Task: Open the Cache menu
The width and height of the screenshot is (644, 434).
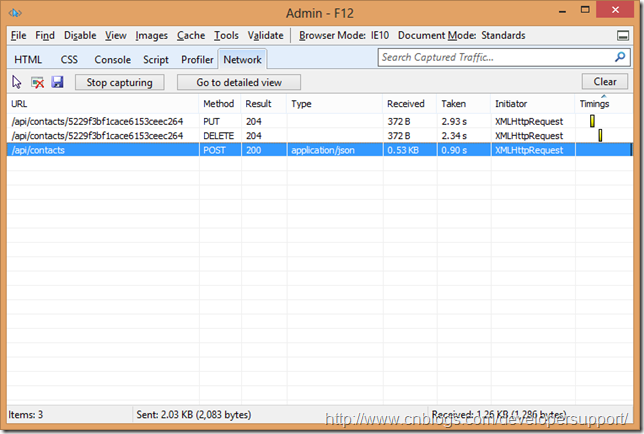Action: 190,35
